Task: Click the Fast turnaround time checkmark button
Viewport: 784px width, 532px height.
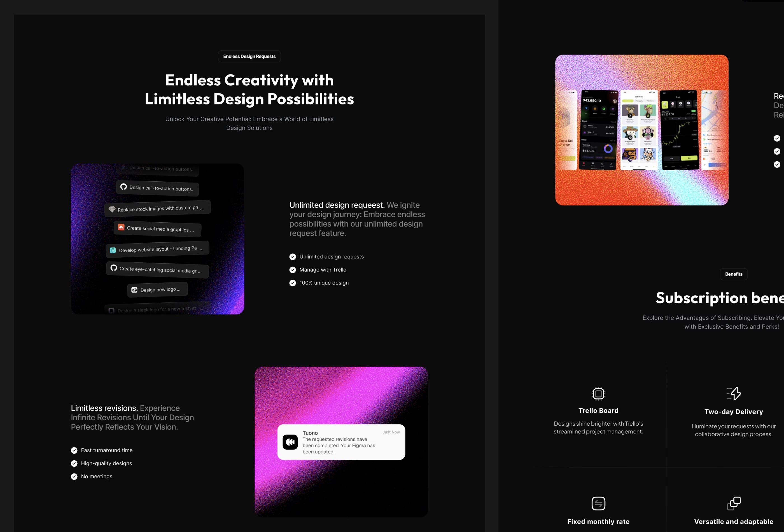Action: click(x=74, y=450)
